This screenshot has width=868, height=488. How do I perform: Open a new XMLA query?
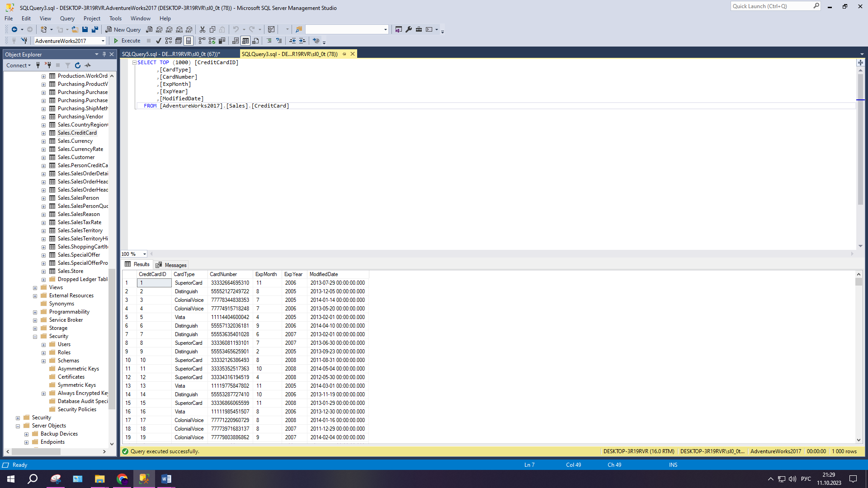click(x=179, y=29)
